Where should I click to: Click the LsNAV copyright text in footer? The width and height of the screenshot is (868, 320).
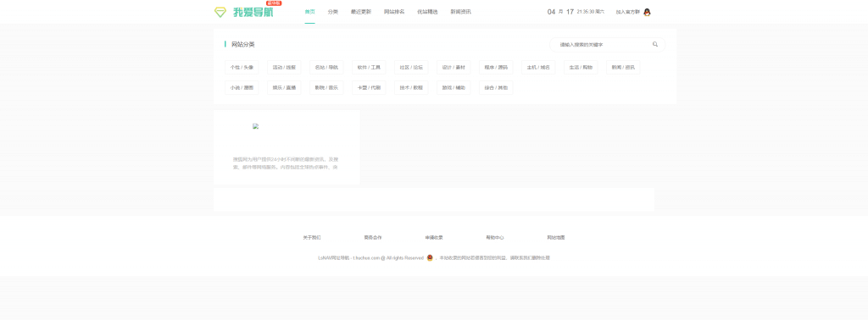coord(371,258)
